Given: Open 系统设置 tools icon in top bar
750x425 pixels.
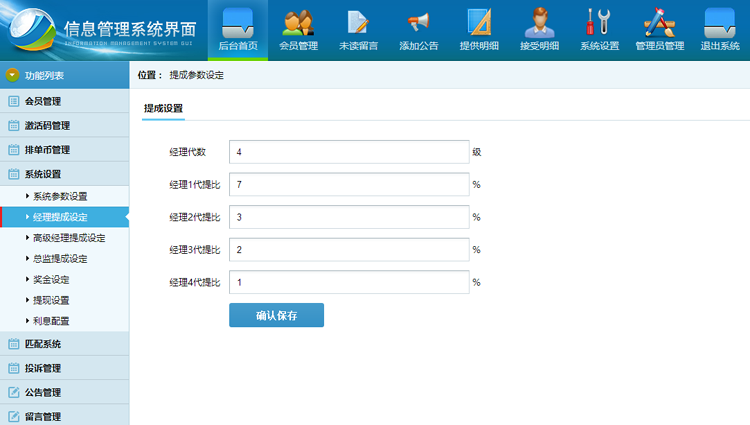Looking at the screenshot, I should pos(599,22).
